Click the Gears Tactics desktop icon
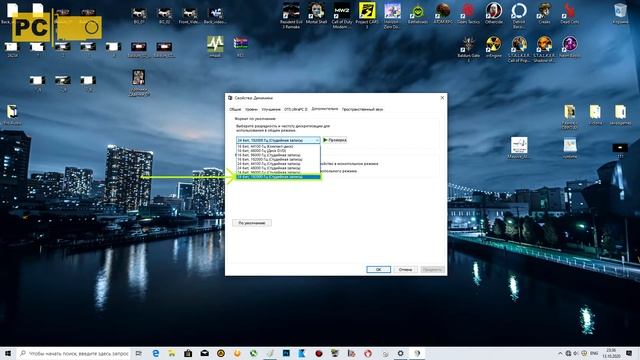 click(x=468, y=13)
